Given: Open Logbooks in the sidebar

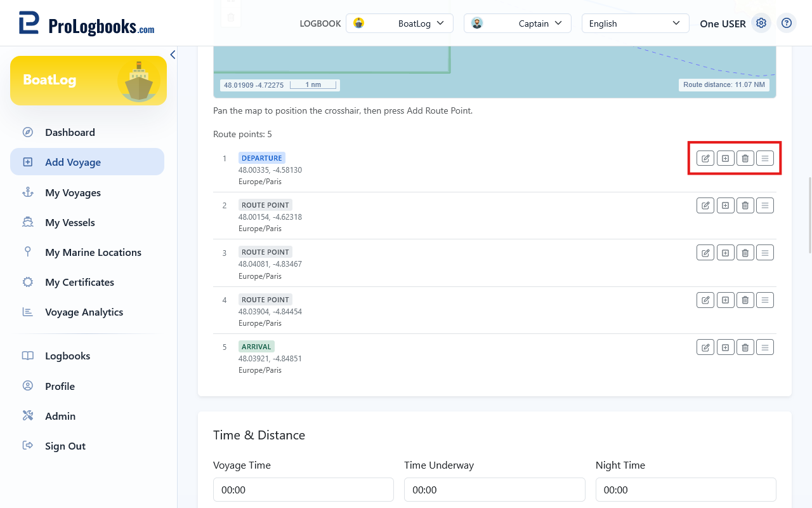Looking at the screenshot, I should click(87, 356).
